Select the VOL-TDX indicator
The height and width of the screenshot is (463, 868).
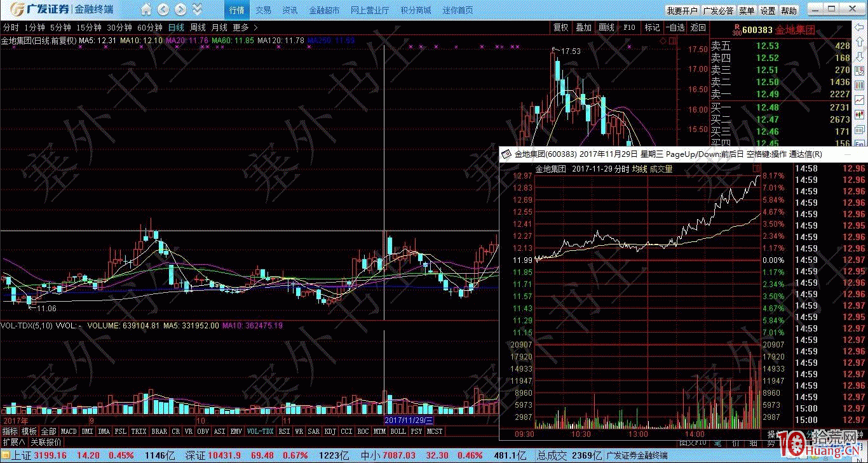pyautogui.click(x=260, y=431)
